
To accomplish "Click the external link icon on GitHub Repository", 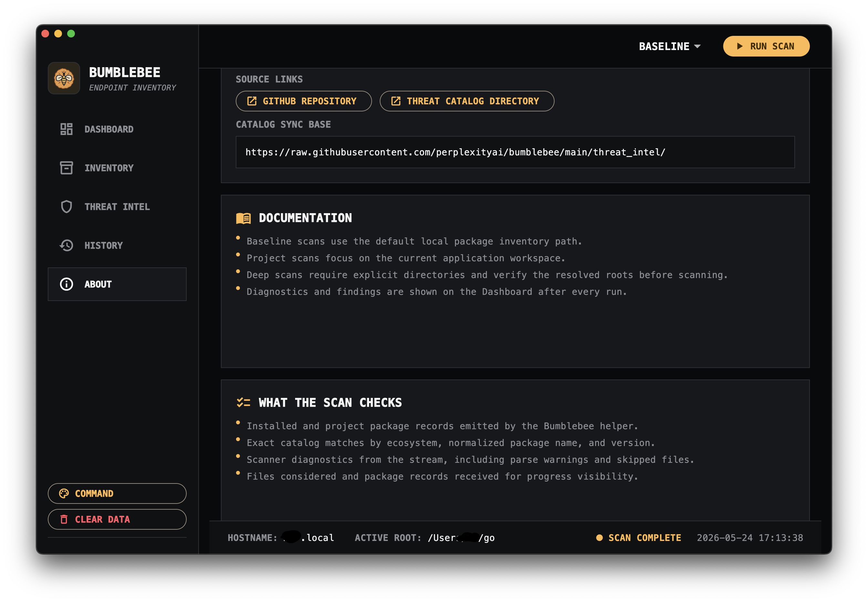I will click(252, 101).
